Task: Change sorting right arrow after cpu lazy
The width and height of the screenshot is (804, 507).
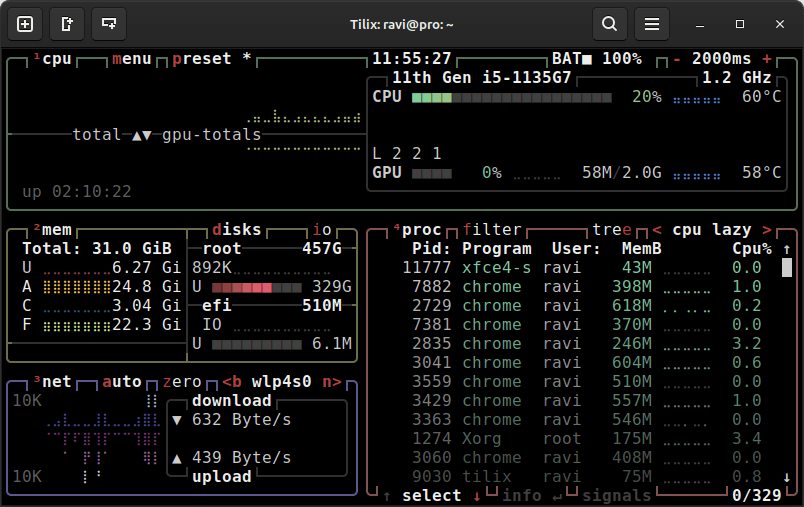Action: pyautogui.click(x=767, y=230)
